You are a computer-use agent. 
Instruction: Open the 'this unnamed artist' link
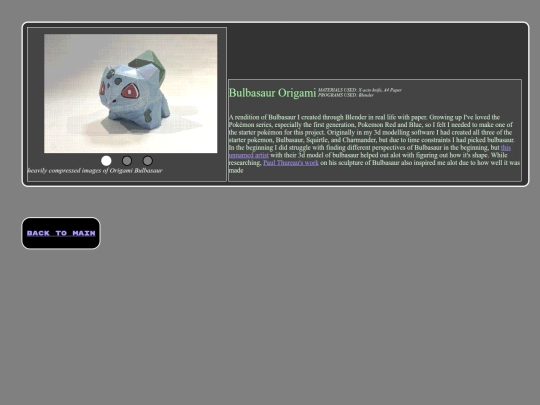[506, 148]
